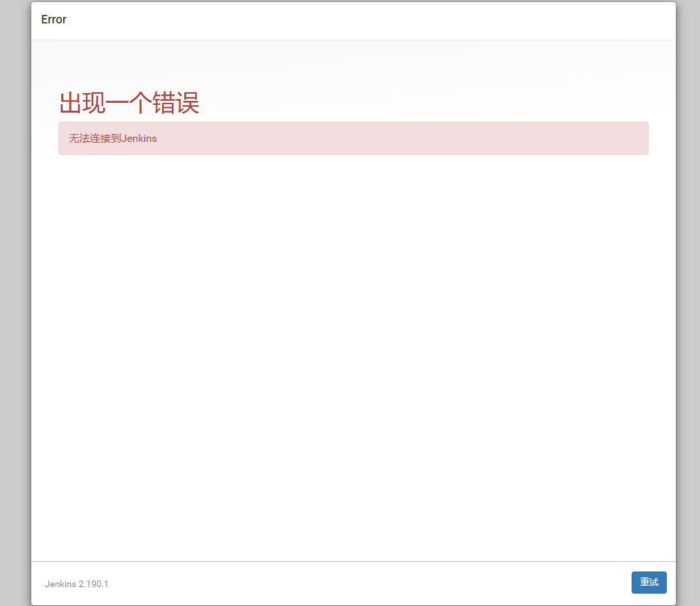Viewport: 700px width, 606px height.
Task: Click 无法连接到 text inside the pink alert
Action: point(94,138)
